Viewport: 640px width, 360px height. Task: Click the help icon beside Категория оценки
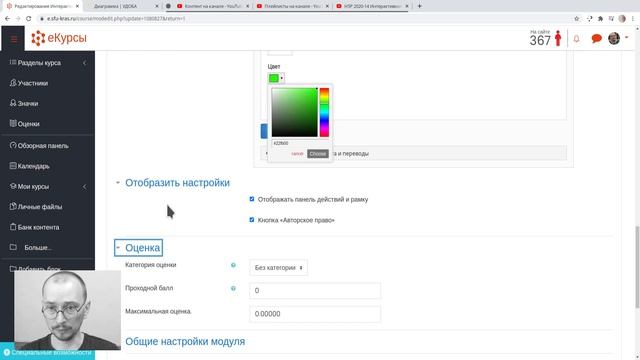click(233, 265)
